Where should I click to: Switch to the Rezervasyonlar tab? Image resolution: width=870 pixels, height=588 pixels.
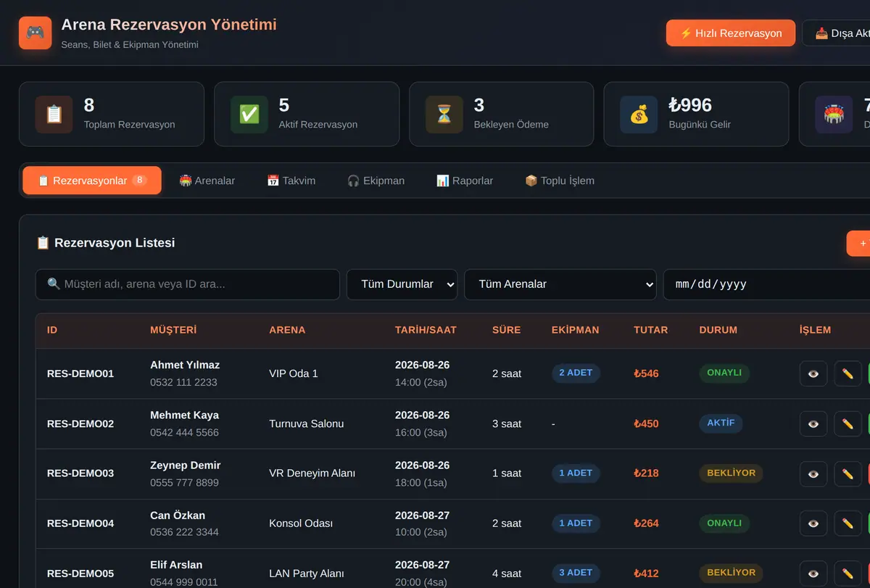(x=92, y=181)
